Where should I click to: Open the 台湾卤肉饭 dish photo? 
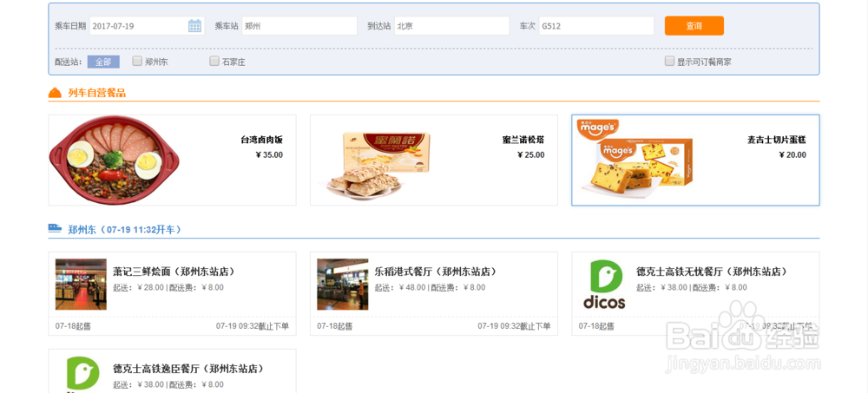coord(115,160)
